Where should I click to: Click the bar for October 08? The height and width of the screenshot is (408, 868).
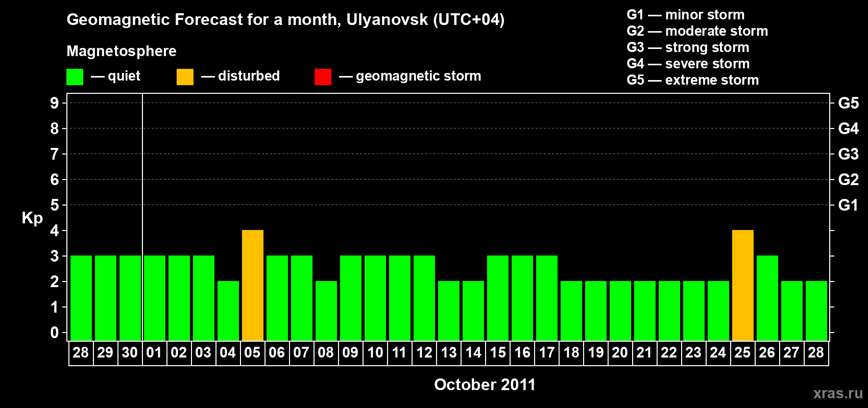coord(326,311)
